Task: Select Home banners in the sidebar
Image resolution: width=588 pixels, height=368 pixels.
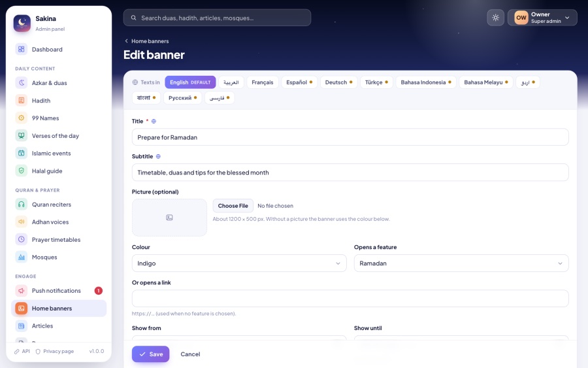Action: 59,309
